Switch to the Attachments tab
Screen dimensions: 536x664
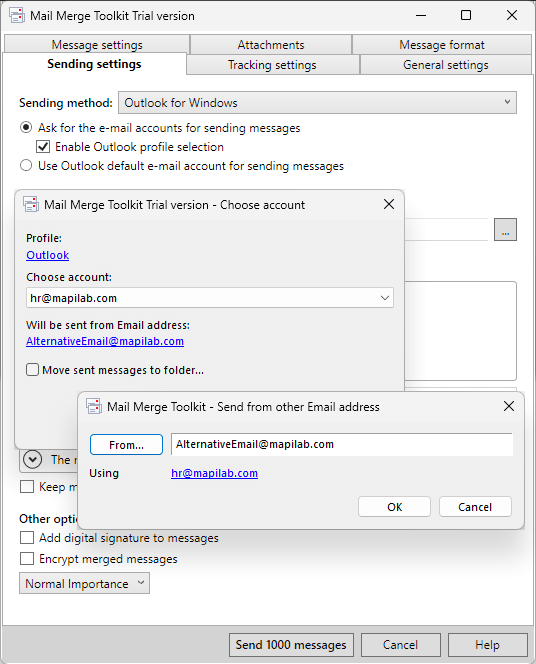[x=271, y=44]
